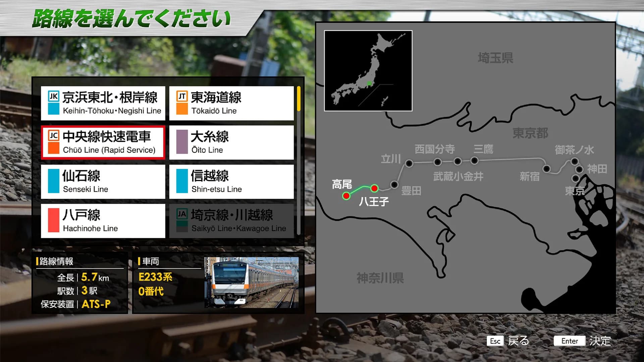Select the Hachinohe Line route
Image resolution: width=644 pixels, height=362 pixels.
pos(103,221)
